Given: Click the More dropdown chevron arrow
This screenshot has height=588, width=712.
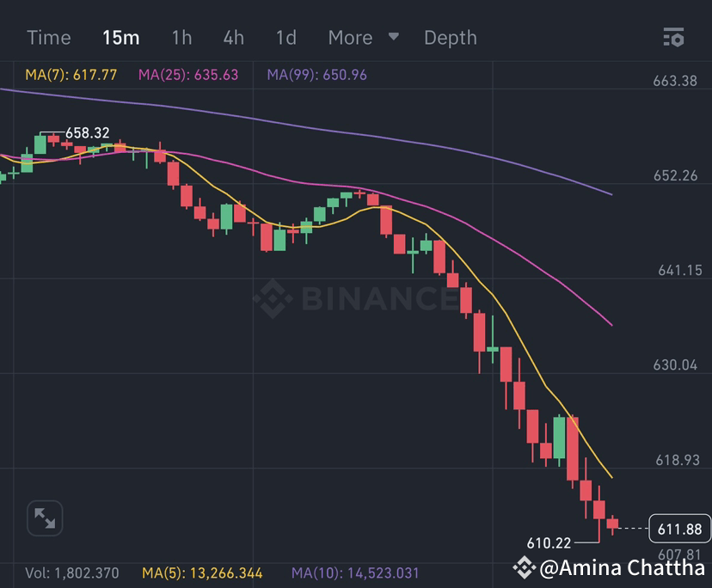Looking at the screenshot, I should click(393, 38).
